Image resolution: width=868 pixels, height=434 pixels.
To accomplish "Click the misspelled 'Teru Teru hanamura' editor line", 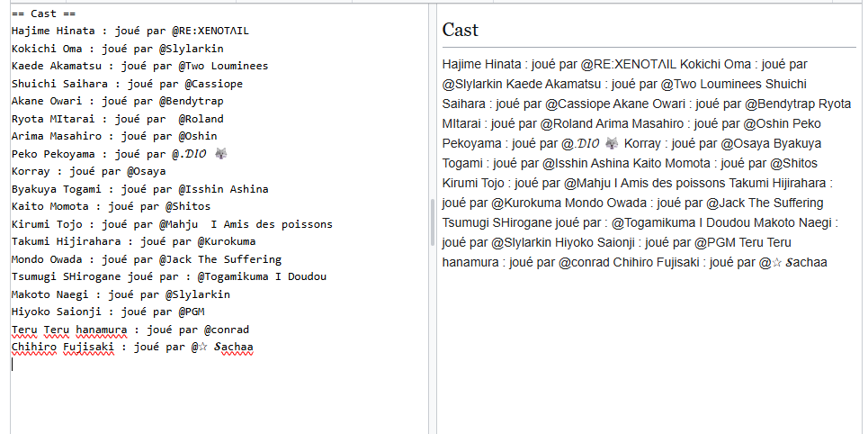I will click(x=130, y=330).
